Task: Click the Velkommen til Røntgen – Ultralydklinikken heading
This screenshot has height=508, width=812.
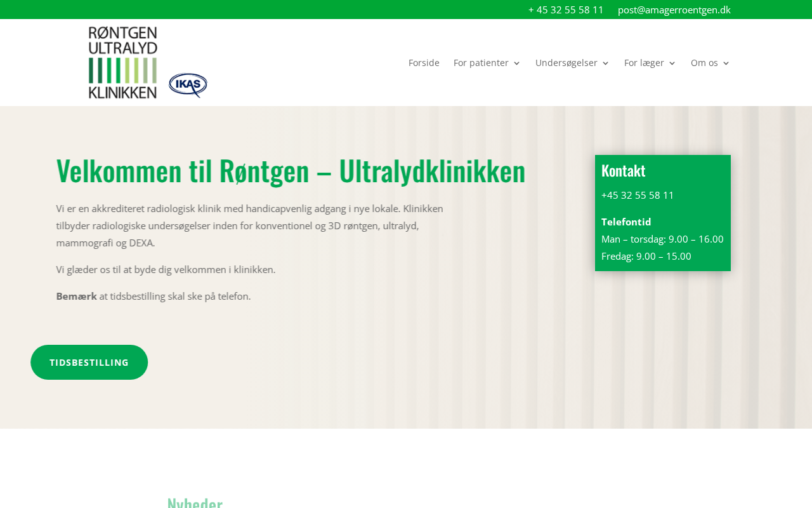Action: [x=291, y=171]
